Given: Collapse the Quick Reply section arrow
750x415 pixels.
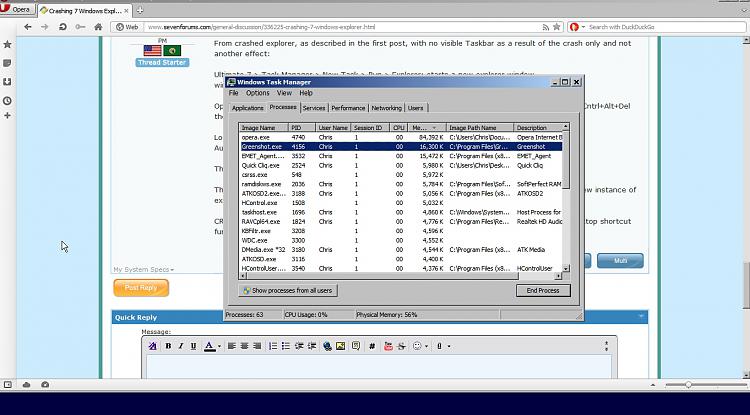Looking at the screenshot, I should [641, 317].
